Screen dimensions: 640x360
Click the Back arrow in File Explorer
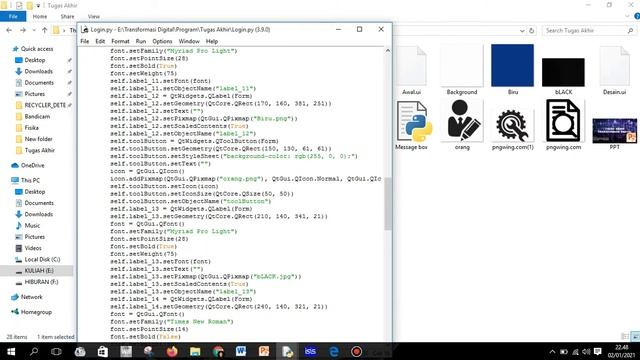pos(9,30)
